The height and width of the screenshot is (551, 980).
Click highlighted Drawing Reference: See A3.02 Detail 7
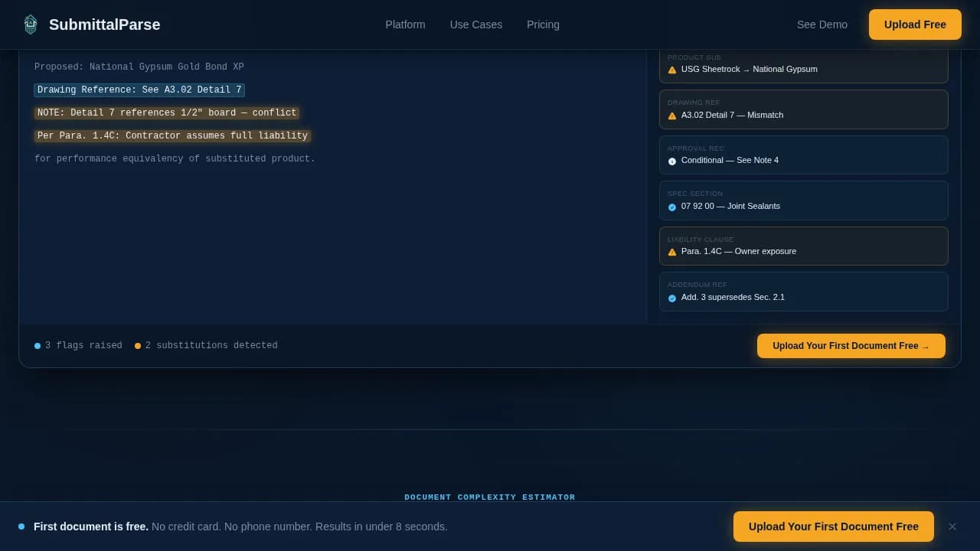tap(139, 90)
